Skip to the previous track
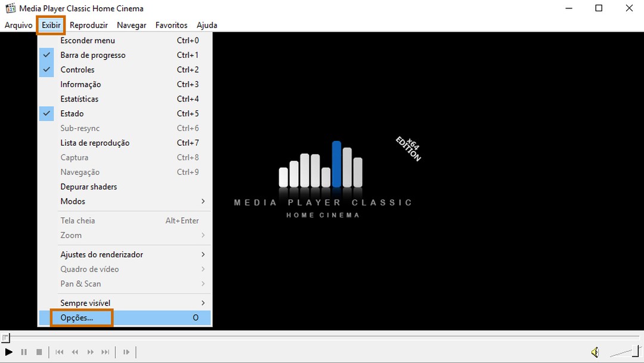644x363 pixels. [x=60, y=352]
